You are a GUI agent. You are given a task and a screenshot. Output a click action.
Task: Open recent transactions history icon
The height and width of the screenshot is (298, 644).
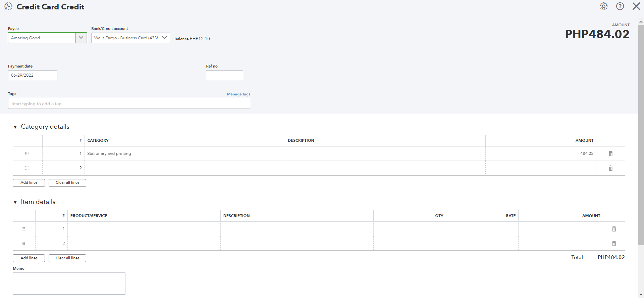(x=8, y=6)
